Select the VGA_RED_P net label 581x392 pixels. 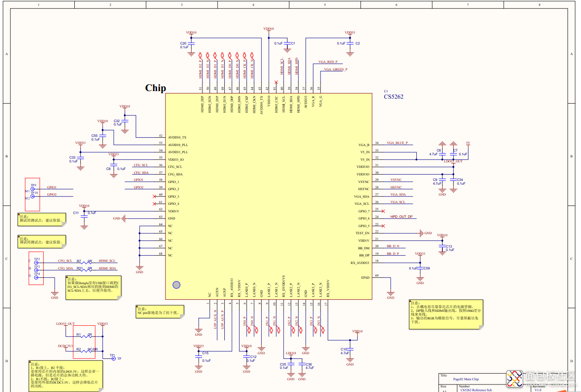(x=328, y=62)
